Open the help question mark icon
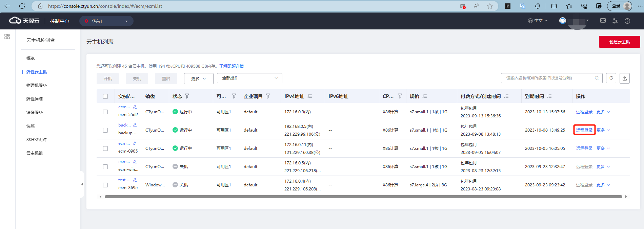The width and height of the screenshot is (644, 229). (x=627, y=21)
